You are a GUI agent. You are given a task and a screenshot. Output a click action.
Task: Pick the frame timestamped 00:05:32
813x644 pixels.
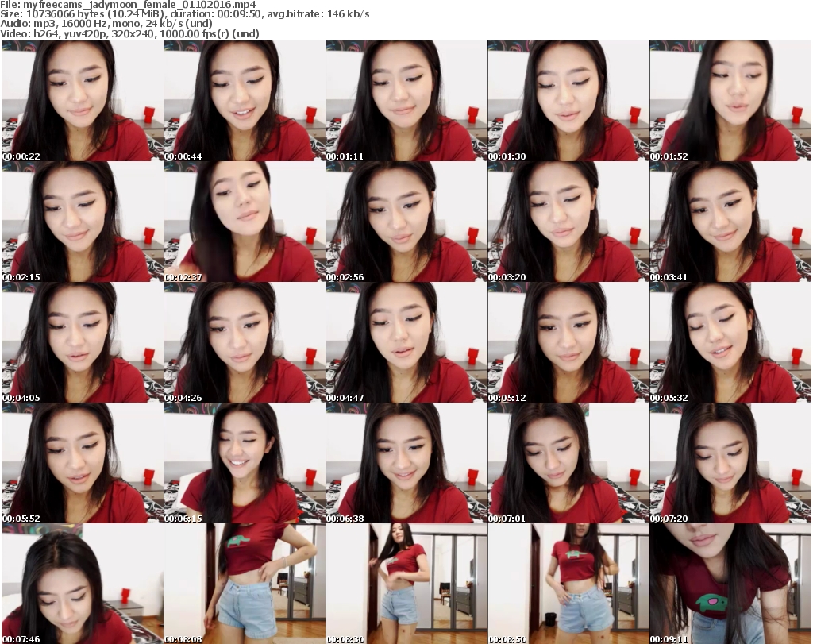(x=730, y=342)
